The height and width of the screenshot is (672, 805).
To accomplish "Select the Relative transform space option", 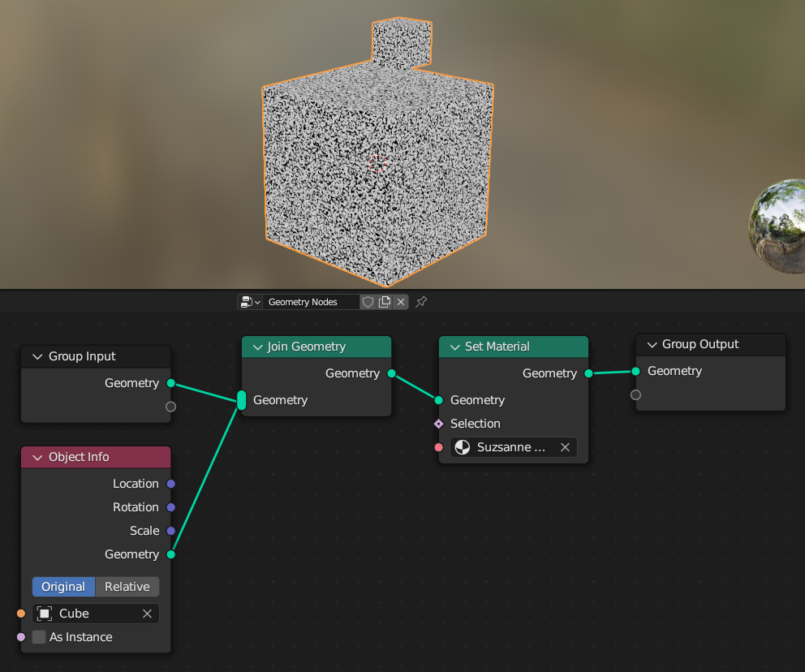I will tap(127, 587).
